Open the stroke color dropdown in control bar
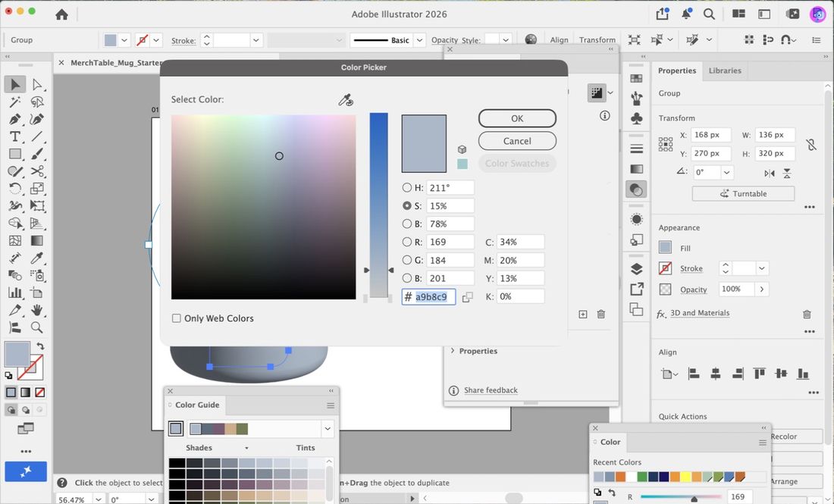The height and width of the screenshot is (504, 834). click(x=156, y=40)
